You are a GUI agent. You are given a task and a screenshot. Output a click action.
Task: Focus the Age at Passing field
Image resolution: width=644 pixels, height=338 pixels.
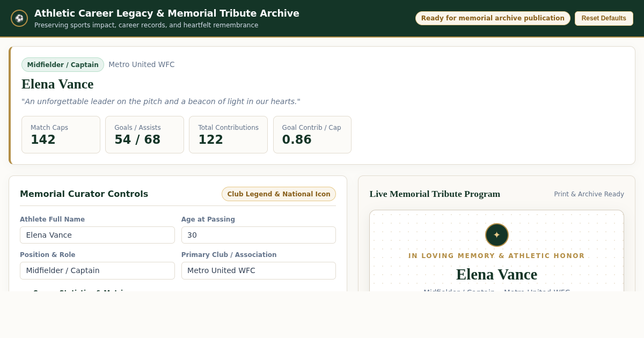(259, 235)
